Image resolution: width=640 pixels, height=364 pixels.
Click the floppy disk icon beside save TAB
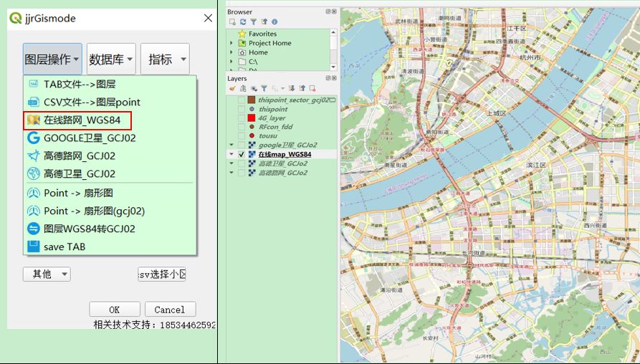[x=34, y=246]
